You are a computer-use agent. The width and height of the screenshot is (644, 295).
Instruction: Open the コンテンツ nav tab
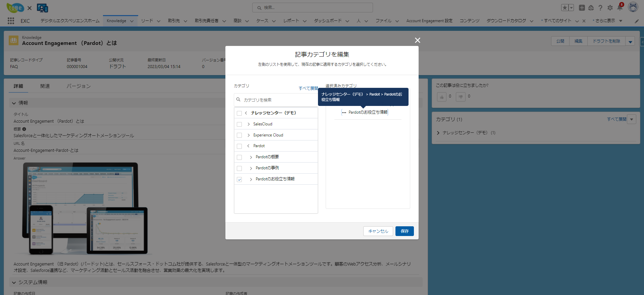(469, 21)
